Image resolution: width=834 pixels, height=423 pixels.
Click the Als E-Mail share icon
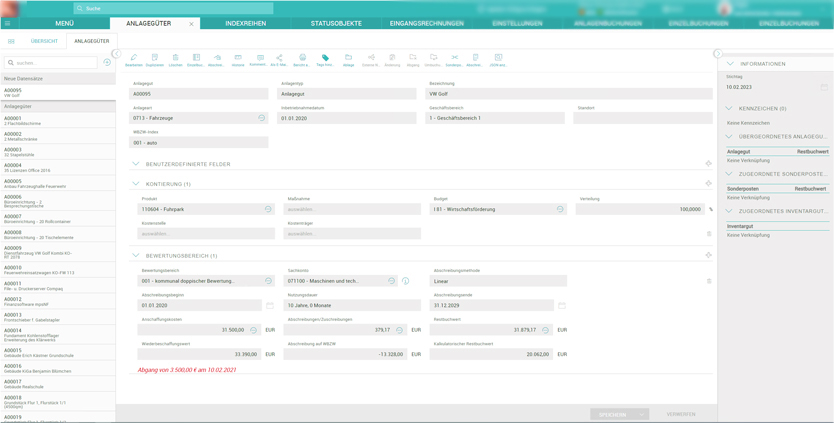click(279, 59)
